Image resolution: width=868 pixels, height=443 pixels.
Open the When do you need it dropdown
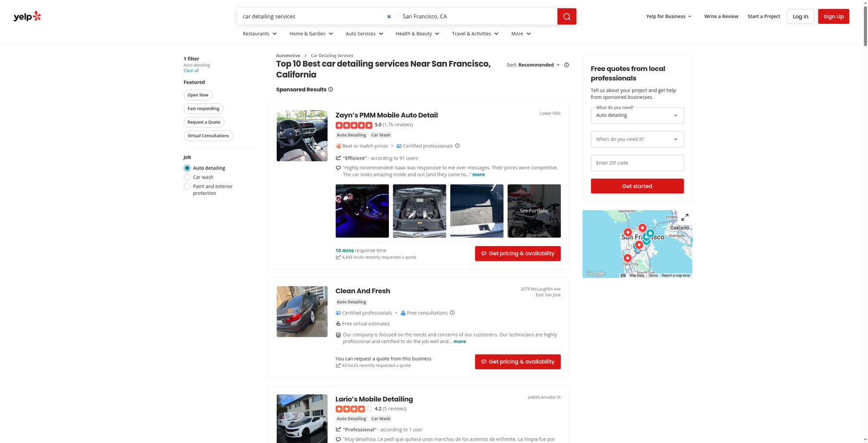pyautogui.click(x=637, y=139)
